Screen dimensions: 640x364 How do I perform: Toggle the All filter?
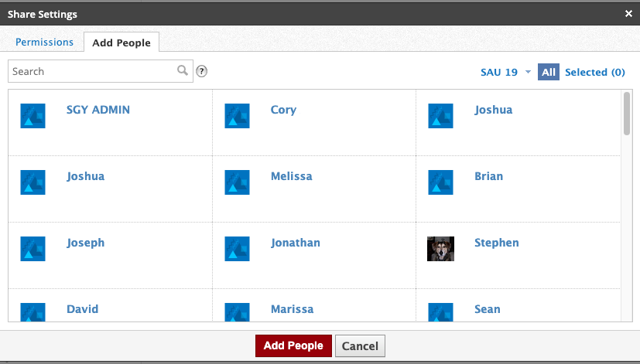coord(548,72)
